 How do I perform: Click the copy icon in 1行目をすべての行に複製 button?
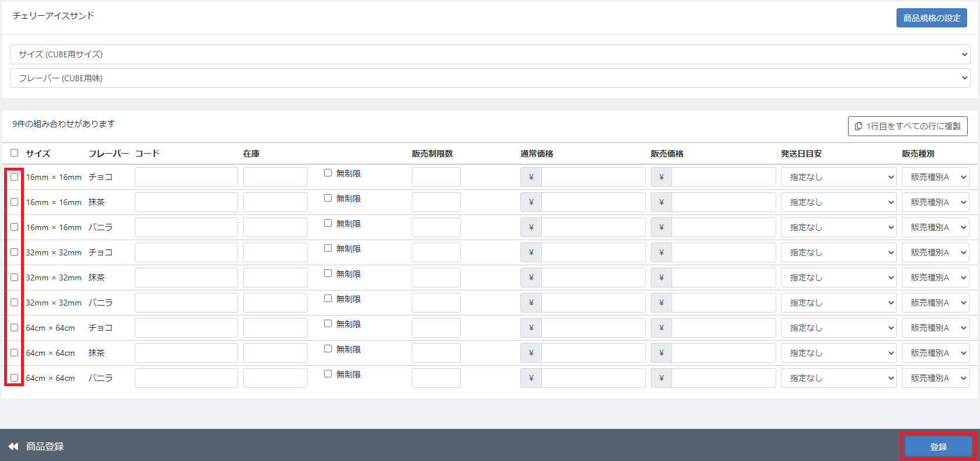(x=858, y=126)
